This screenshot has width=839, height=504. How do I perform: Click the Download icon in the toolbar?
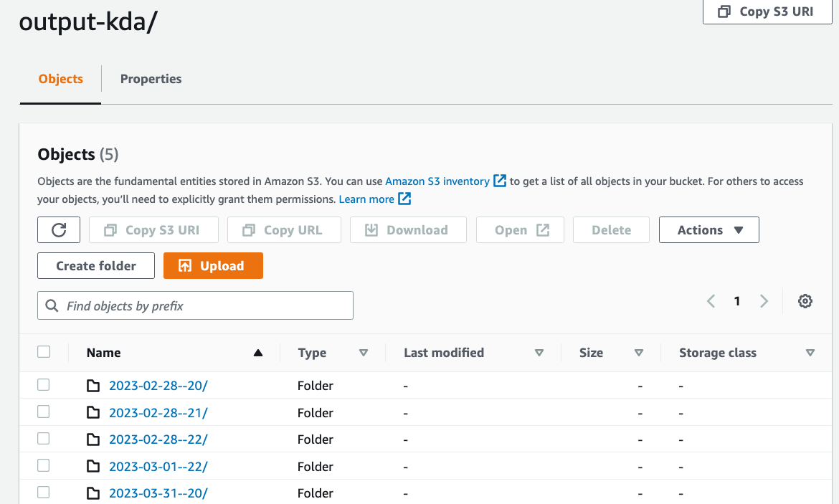coord(371,229)
